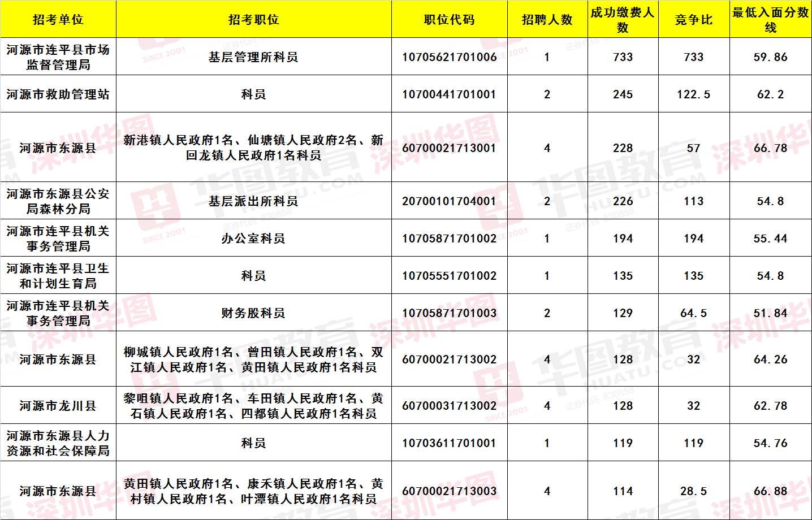
Task: Click the 226 paid applicants cell
Action: 623,201
